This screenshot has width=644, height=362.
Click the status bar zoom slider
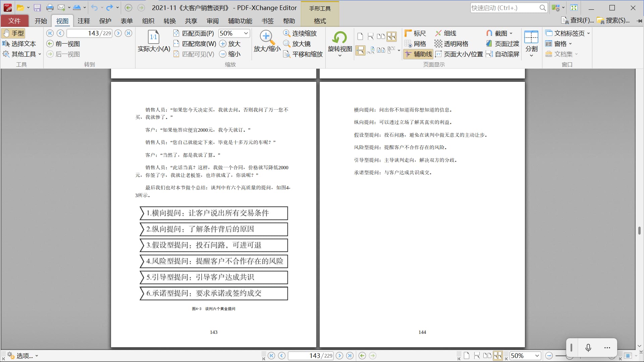pos(560,356)
